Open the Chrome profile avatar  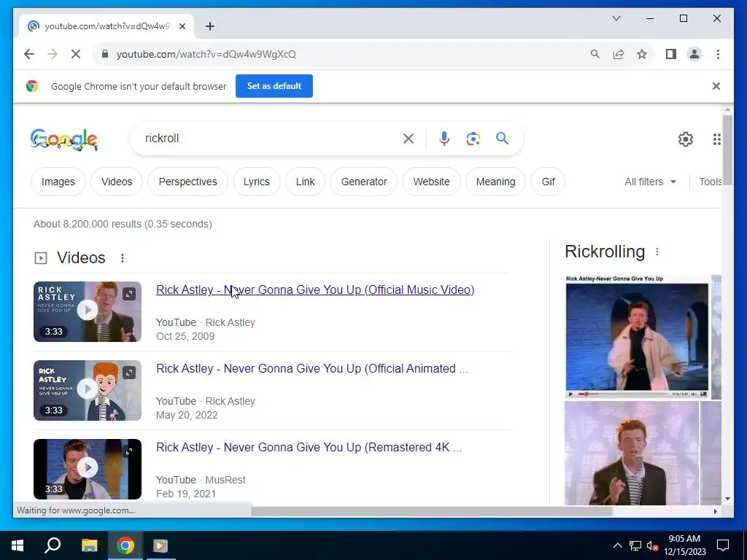(694, 54)
